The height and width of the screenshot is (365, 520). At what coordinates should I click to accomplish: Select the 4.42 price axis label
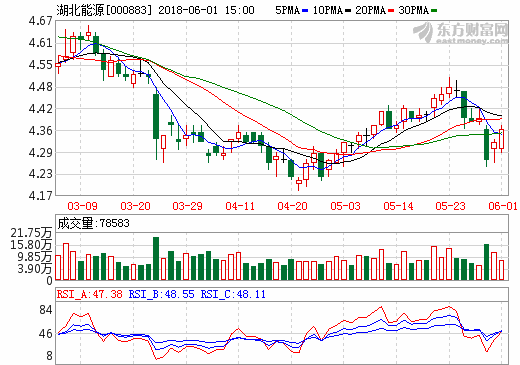[x=41, y=109]
